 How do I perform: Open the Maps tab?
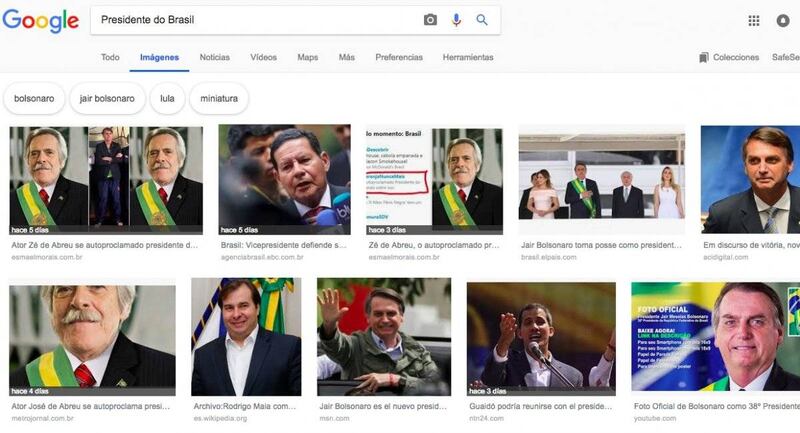[307, 58]
